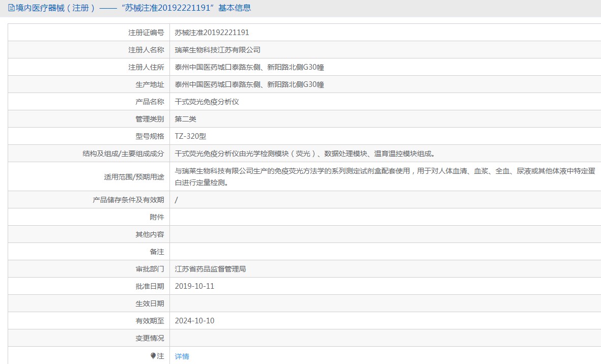Select the product name 干式荧光免疫分析仪

pos(207,102)
